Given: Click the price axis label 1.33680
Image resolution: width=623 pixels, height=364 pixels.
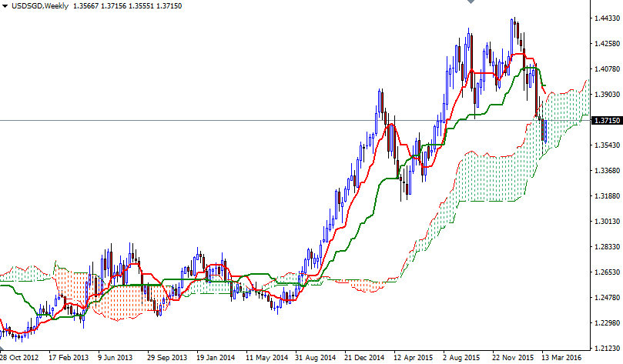Looking at the screenshot, I should [x=607, y=171].
